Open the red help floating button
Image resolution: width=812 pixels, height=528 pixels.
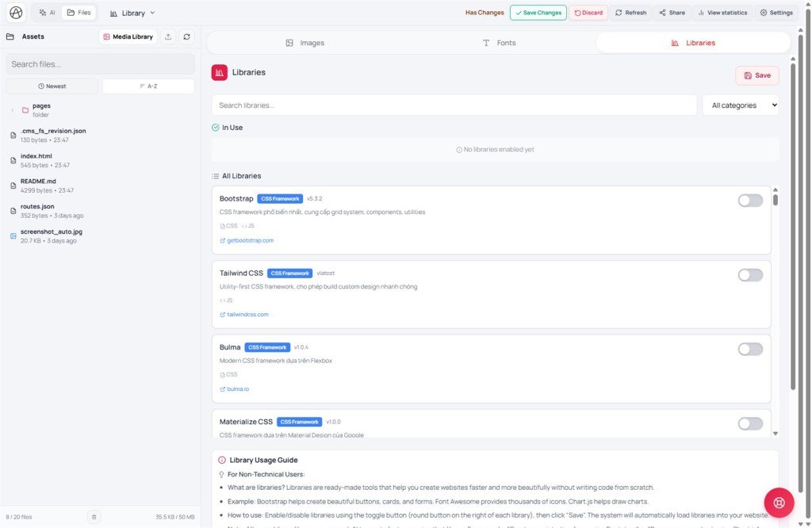click(x=779, y=503)
